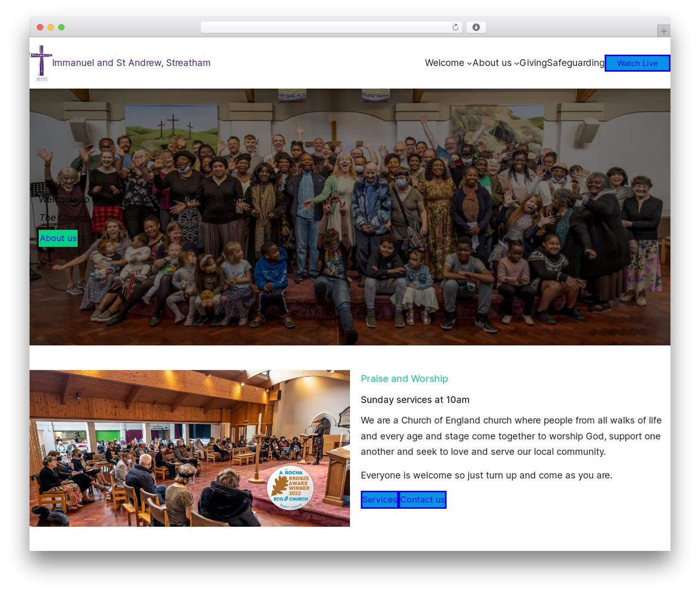Go to the Giving page

(533, 63)
